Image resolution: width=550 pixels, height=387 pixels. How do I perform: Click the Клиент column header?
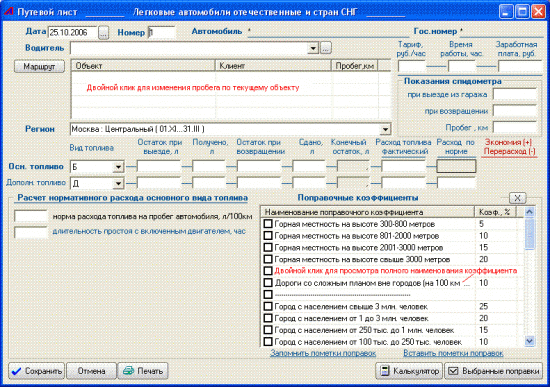[273, 66]
